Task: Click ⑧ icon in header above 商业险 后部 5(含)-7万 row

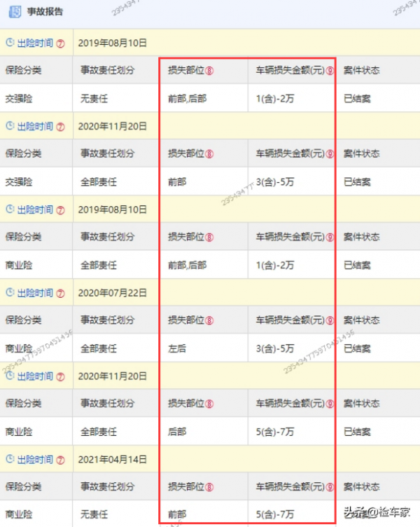Action: coord(209,404)
